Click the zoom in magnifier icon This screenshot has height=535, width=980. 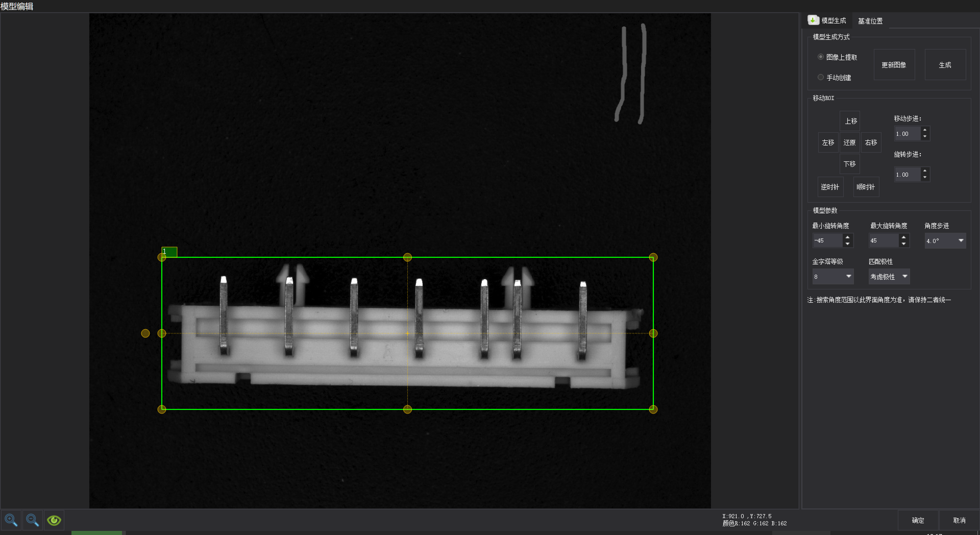11,520
